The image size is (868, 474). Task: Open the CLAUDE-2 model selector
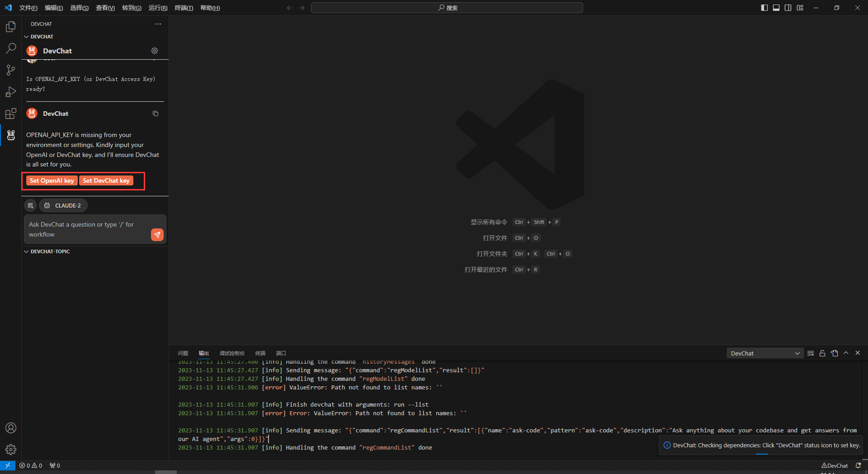(x=63, y=205)
